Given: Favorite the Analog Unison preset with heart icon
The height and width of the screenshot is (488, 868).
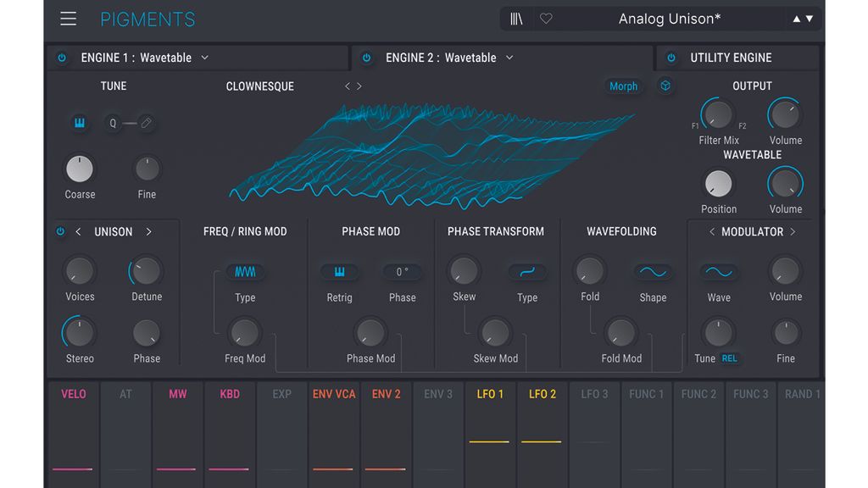Looking at the screenshot, I should click(545, 18).
